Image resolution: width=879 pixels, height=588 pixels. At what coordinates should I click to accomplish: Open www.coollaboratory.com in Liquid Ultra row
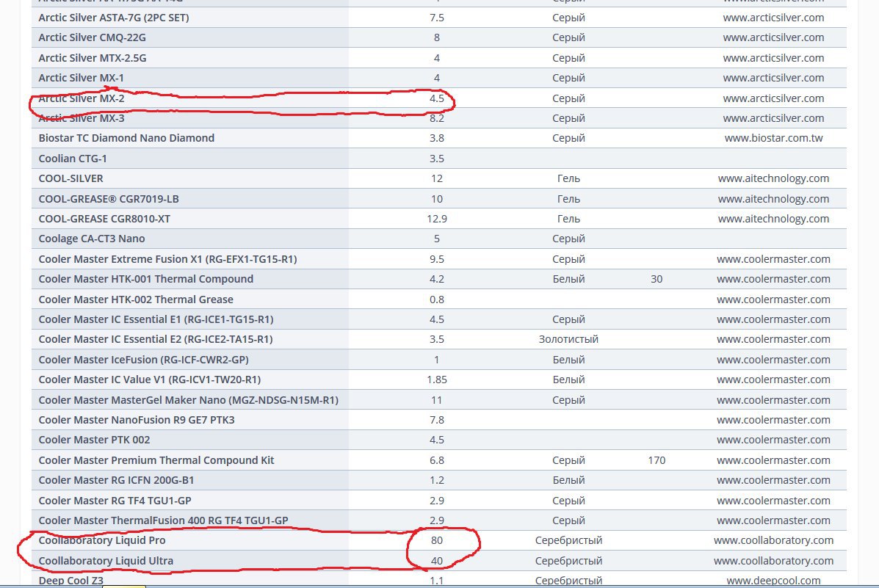click(x=773, y=561)
